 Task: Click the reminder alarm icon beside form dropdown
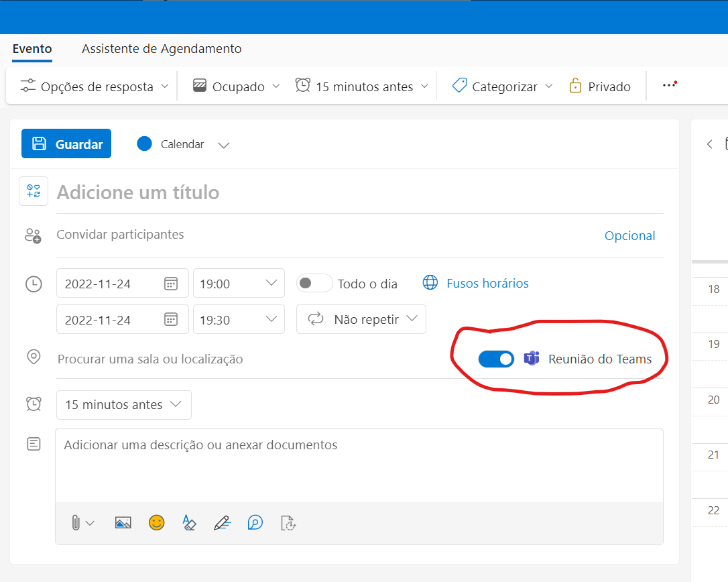click(x=34, y=404)
